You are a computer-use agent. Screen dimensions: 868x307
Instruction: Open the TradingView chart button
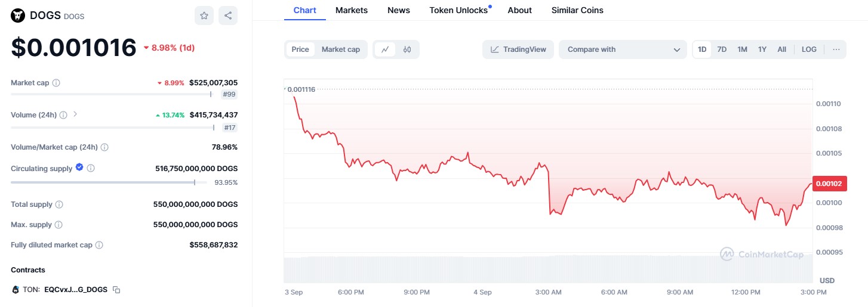click(x=518, y=49)
